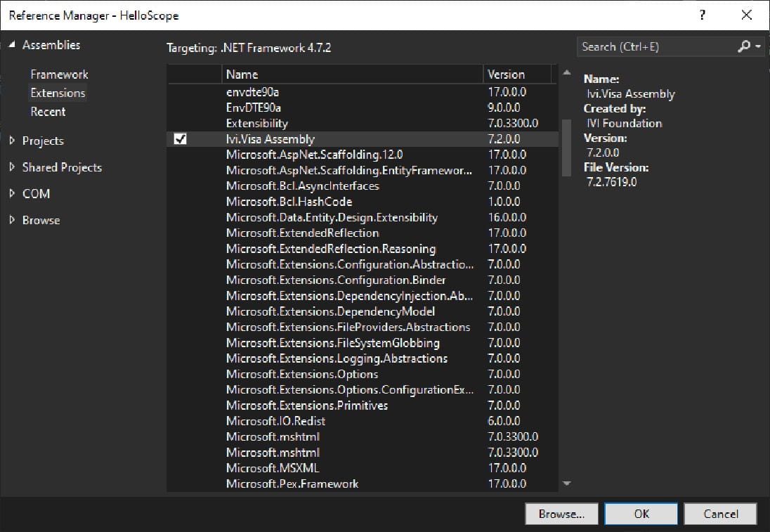
Task: Click the Help question mark icon
Action: pyautogui.click(x=703, y=15)
